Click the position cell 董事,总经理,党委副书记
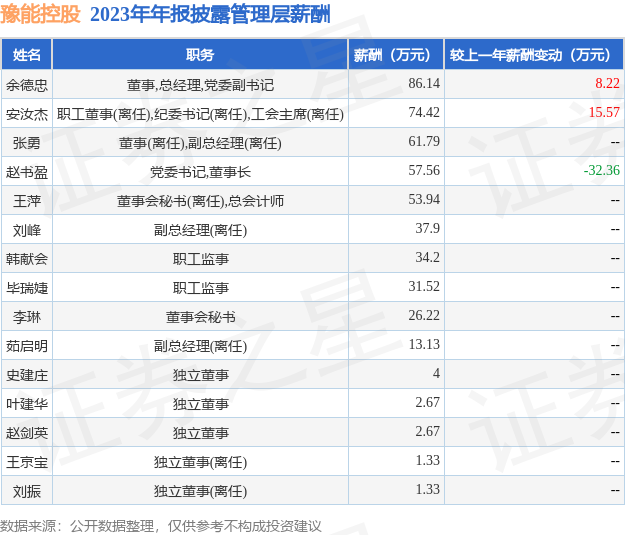This screenshot has width=625, height=535. [200, 85]
